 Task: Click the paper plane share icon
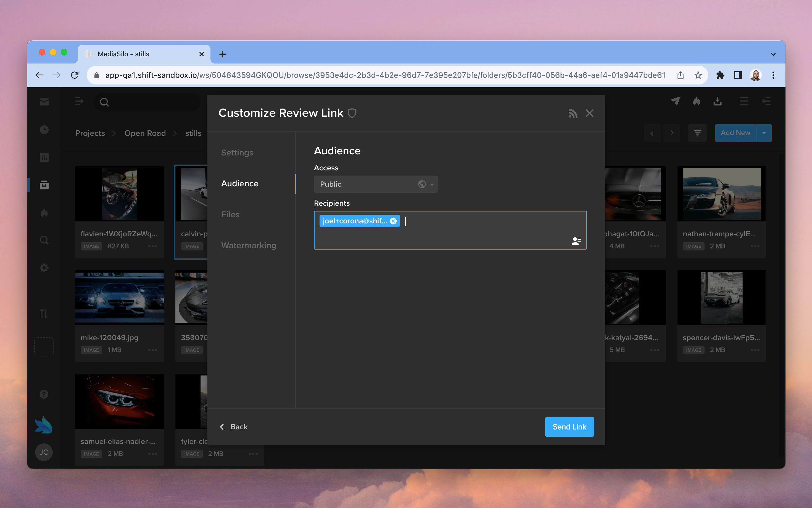675,101
